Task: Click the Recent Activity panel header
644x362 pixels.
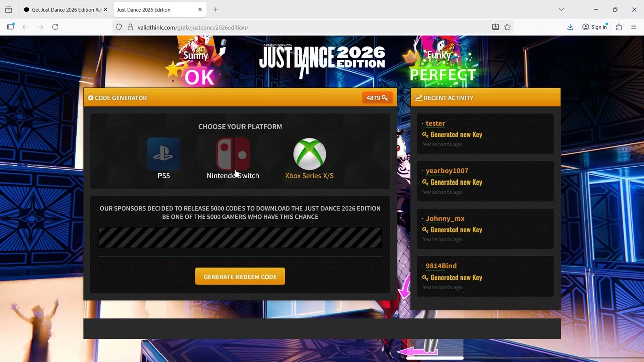Action: pyautogui.click(x=486, y=98)
